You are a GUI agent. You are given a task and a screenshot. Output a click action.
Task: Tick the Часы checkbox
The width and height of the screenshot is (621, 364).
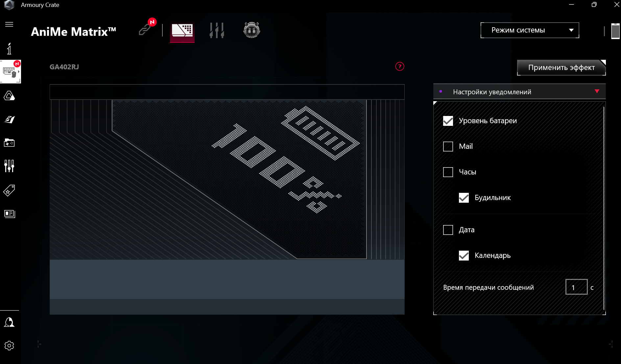448,172
